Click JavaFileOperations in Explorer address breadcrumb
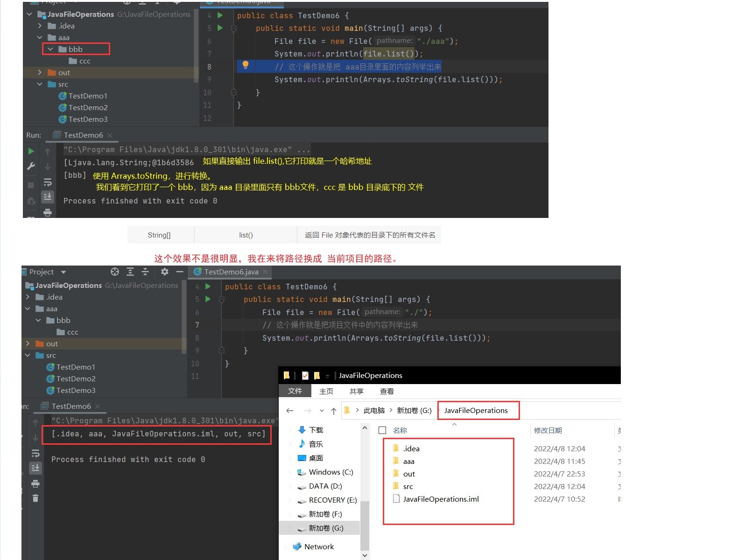This screenshot has width=738, height=560. (x=476, y=411)
